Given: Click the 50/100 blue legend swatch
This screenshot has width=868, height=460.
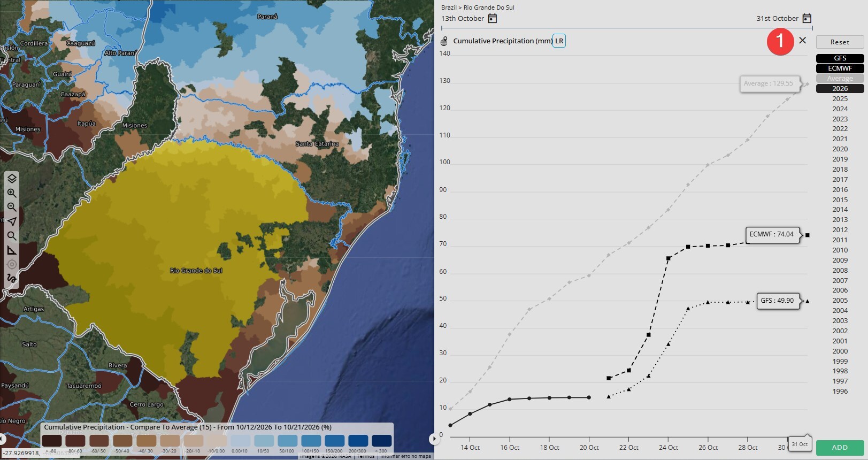Looking at the screenshot, I should (287, 441).
